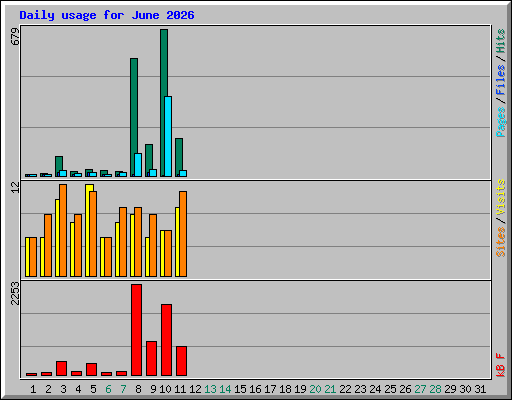Click the blue 'Files' legend label

501,80
